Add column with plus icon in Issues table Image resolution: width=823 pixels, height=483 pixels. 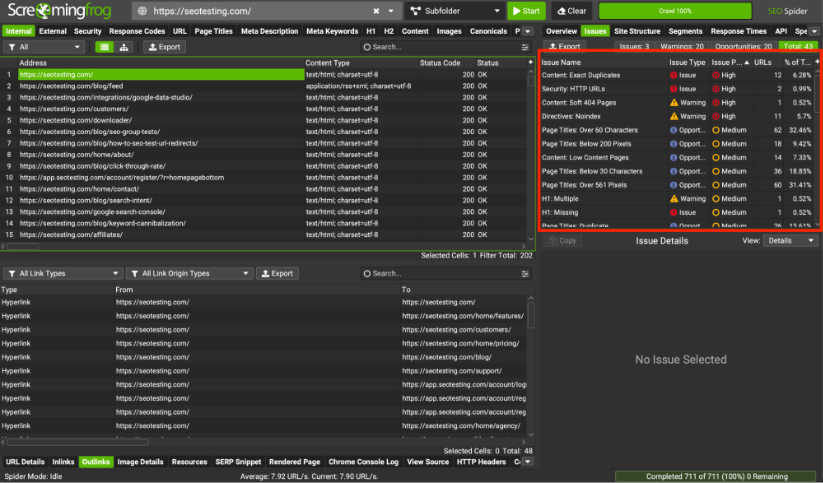(816, 62)
